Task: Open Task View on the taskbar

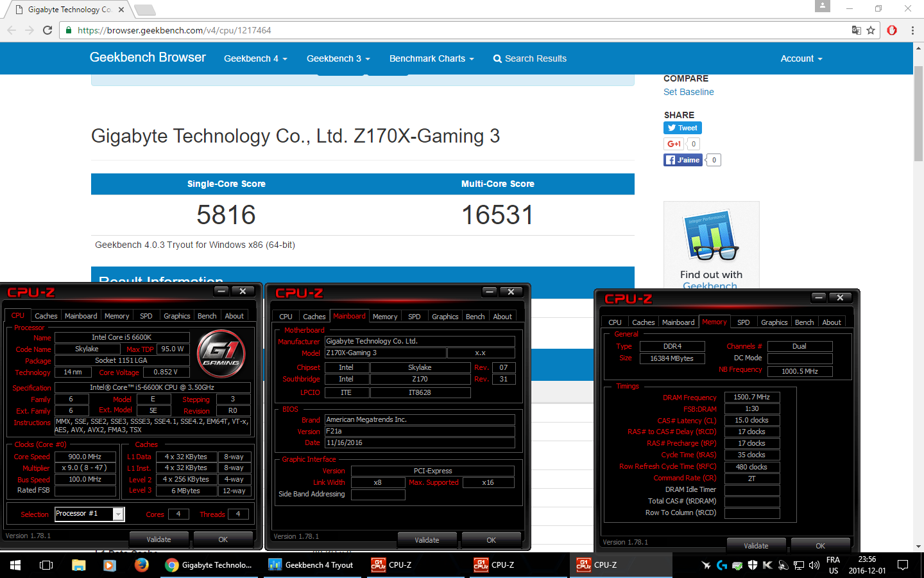Action: tap(46, 565)
